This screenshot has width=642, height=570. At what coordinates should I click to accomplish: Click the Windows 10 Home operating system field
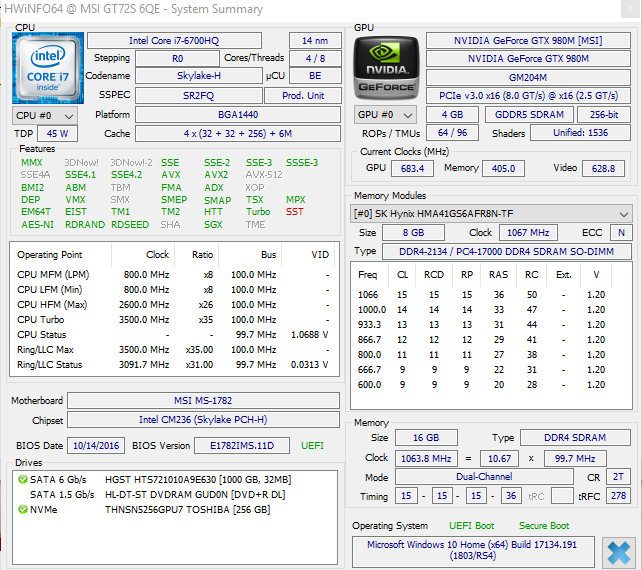tap(473, 551)
